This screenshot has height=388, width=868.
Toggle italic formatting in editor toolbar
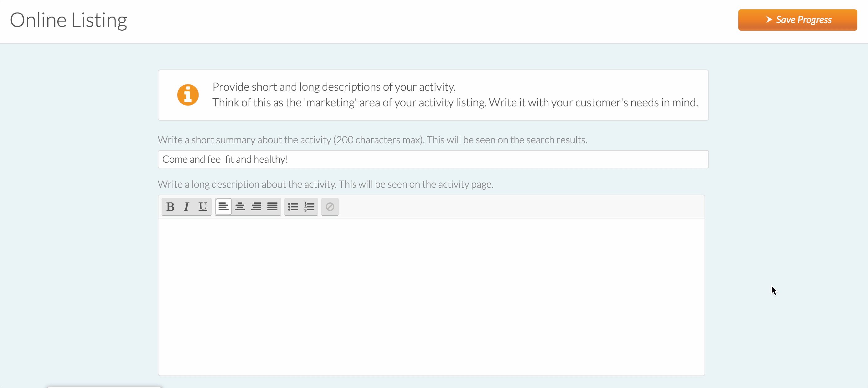pos(186,207)
